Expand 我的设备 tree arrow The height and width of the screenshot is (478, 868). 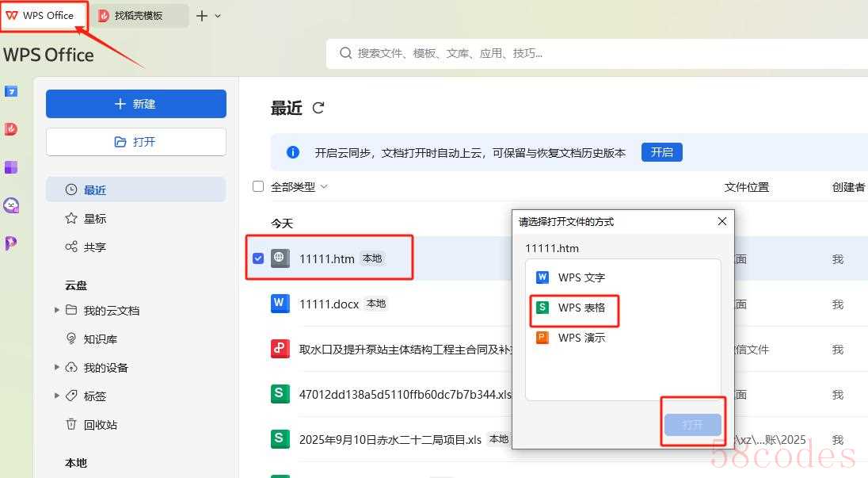(x=56, y=367)
